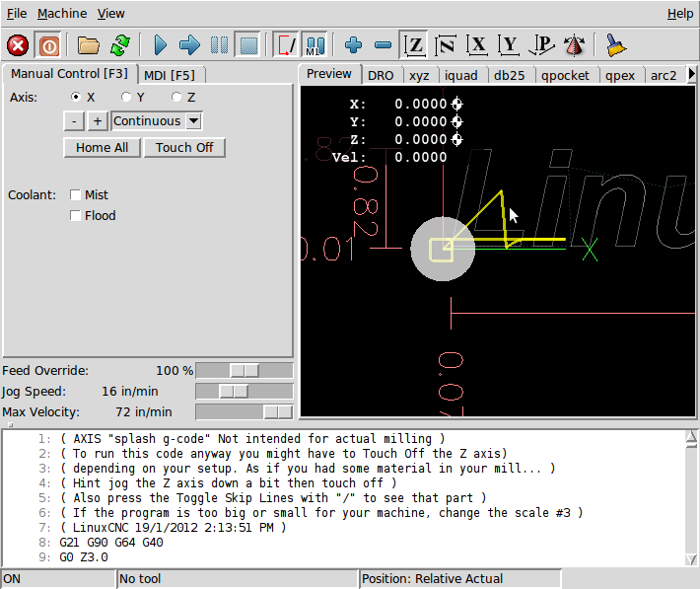
Task: Toggle the Emergency Stop button
Action: 18,45
